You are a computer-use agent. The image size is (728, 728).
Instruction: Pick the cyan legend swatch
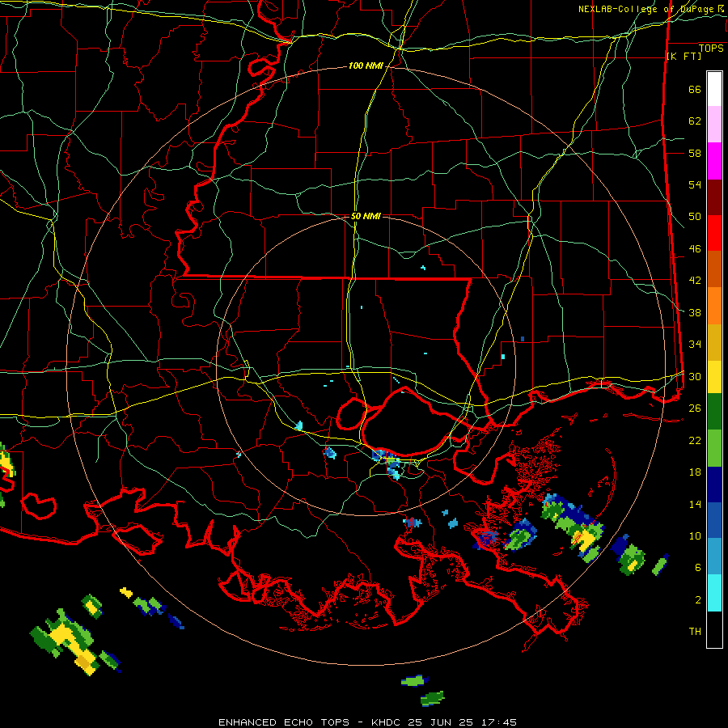click(714, 593)
